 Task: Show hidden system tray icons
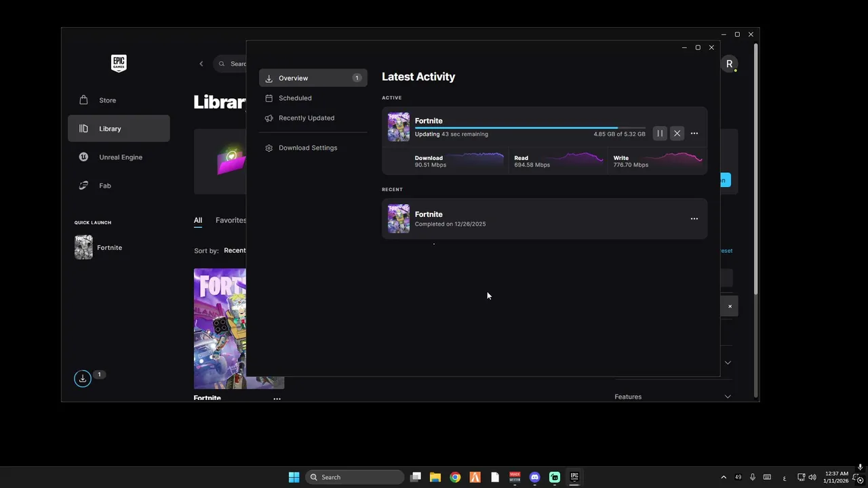point(724,477)
